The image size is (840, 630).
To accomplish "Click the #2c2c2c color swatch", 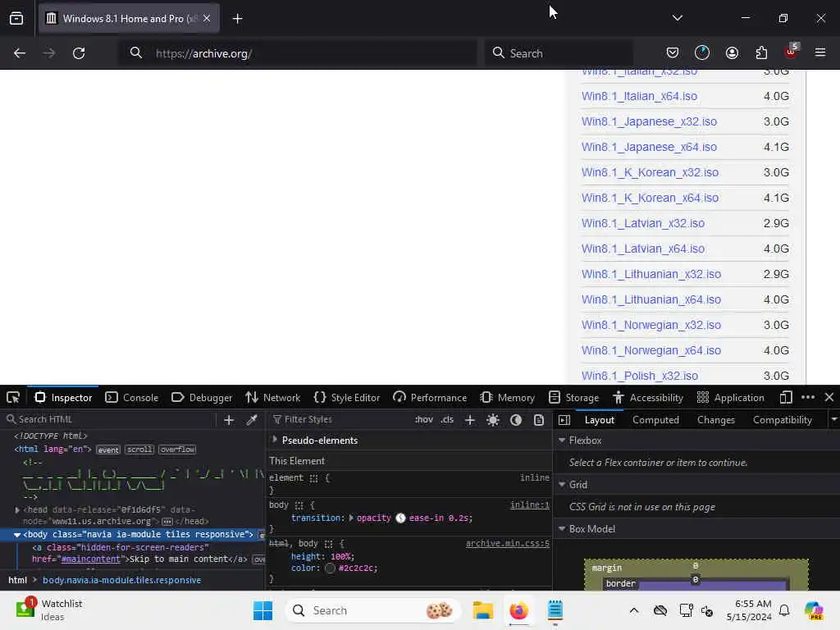I will click(x=330, y=568).
